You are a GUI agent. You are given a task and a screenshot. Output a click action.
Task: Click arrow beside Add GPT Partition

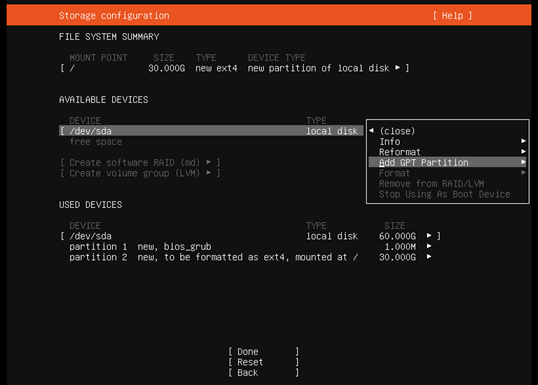(523, 162)
